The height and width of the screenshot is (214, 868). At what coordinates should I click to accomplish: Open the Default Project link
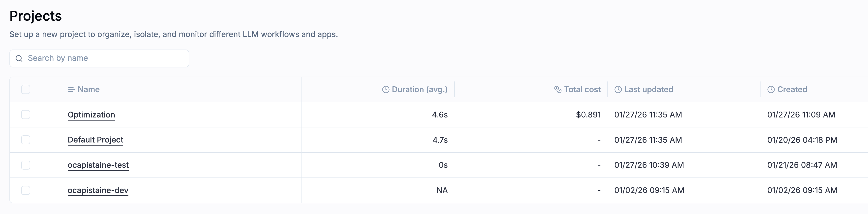95,140
